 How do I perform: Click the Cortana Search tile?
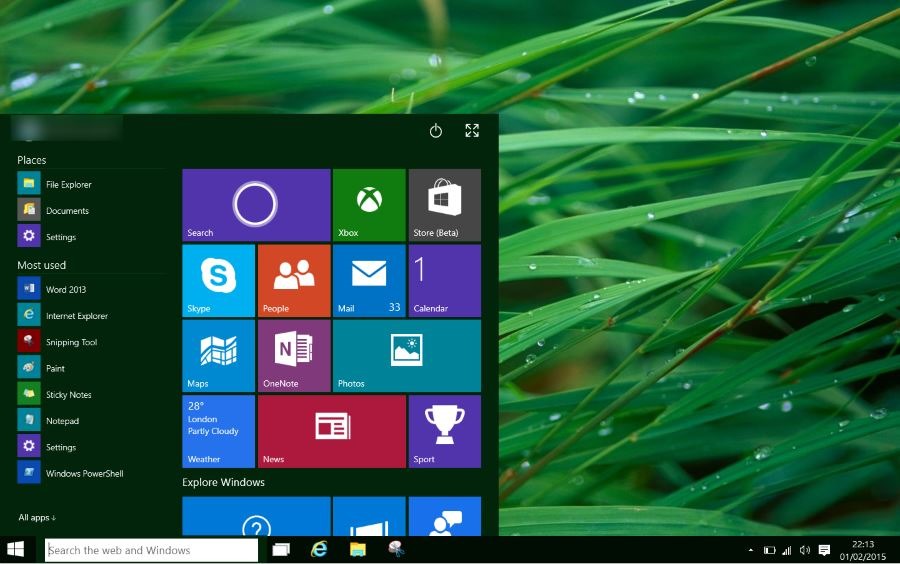(x=256, y=205)
